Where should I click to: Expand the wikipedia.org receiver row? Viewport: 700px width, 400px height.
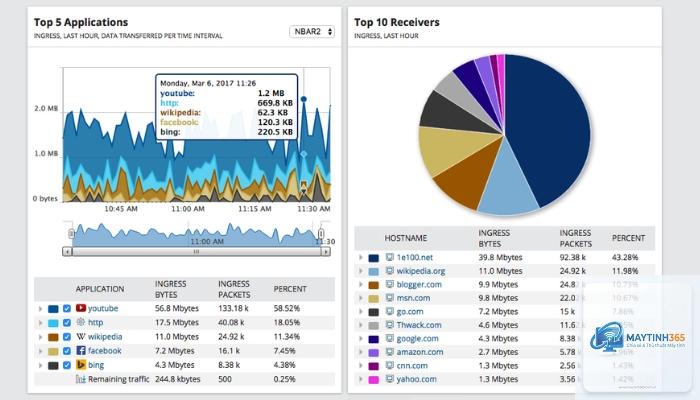(x=361, y=271)
